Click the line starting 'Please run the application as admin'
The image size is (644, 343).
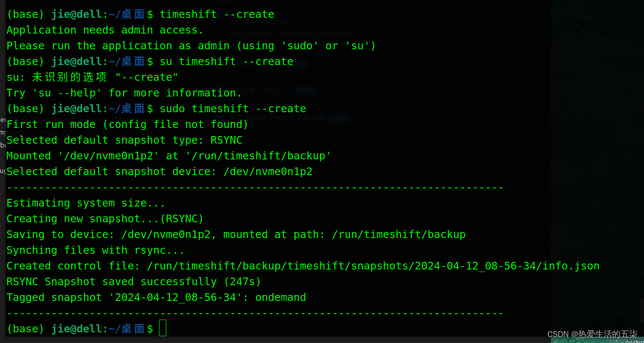point(191,46)
